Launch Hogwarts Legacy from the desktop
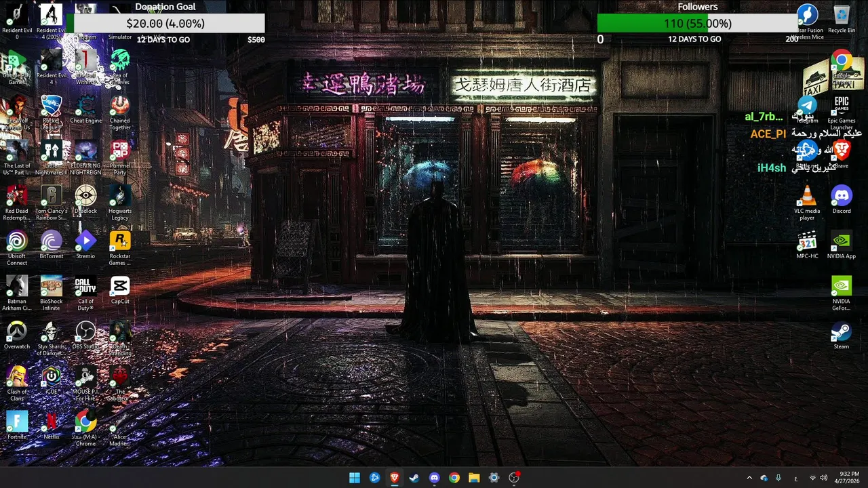 [x=120, y=203]
